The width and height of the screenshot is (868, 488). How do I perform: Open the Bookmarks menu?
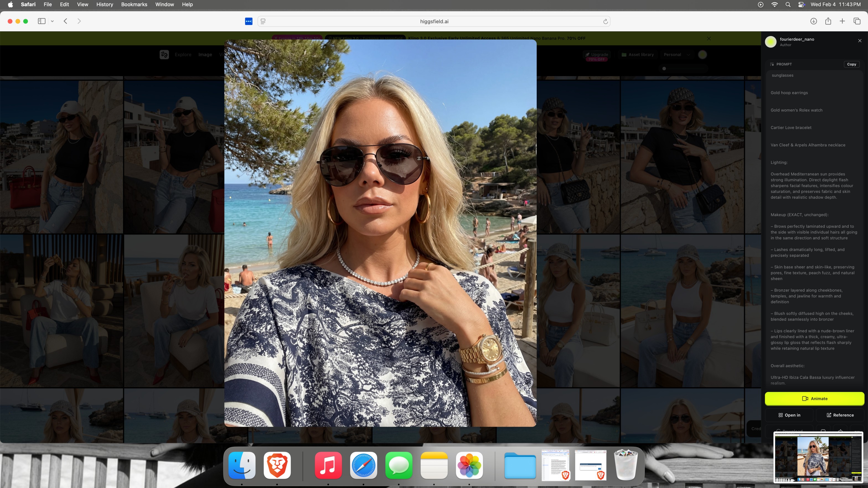pyautogui.click(x=134, y=4)
